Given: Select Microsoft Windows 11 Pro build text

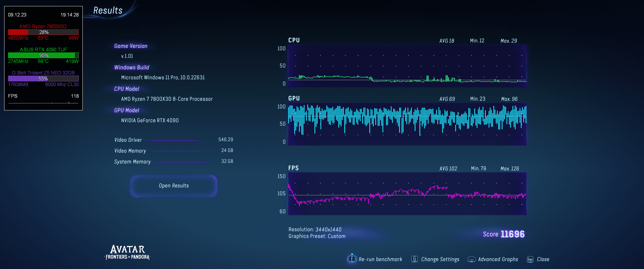Looking at the screenshot, I should pos(163,77).
